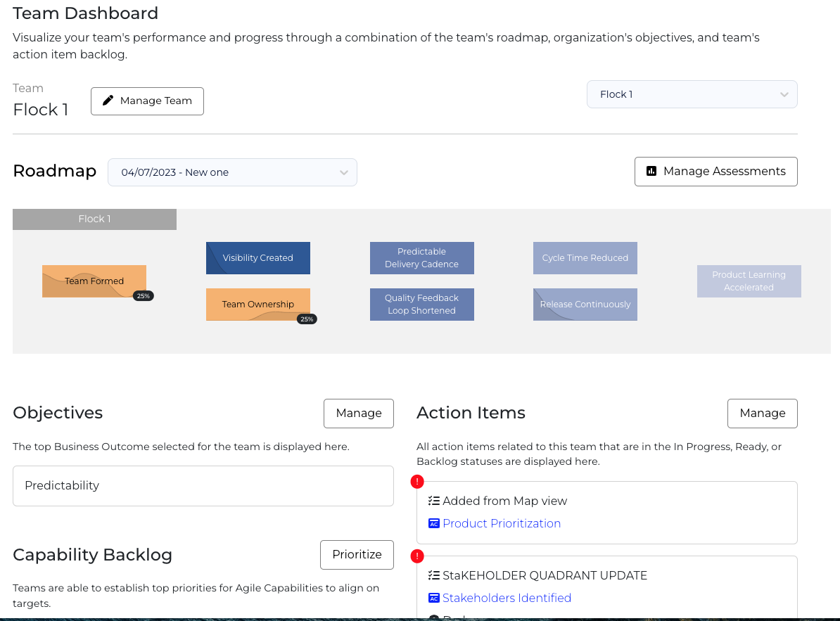
Task: Click the AC icon beside Product Prioritization
Action: (434, 523)
